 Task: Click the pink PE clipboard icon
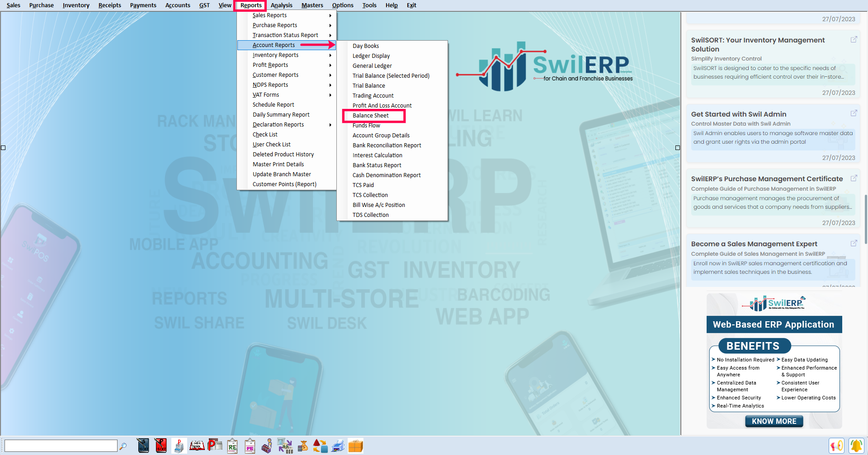coord(250,446)
